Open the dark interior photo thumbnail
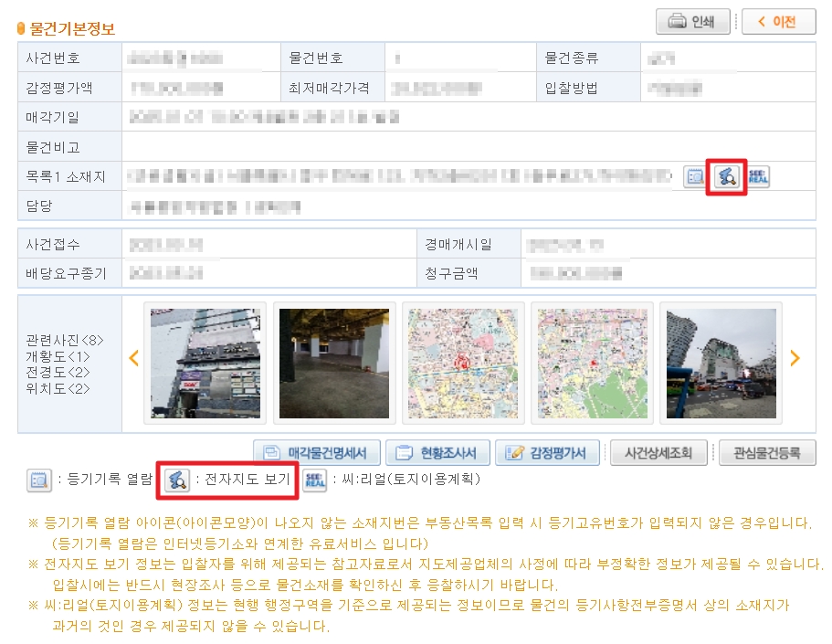Screen dimensions: 832x644 [x=334, y=364]
